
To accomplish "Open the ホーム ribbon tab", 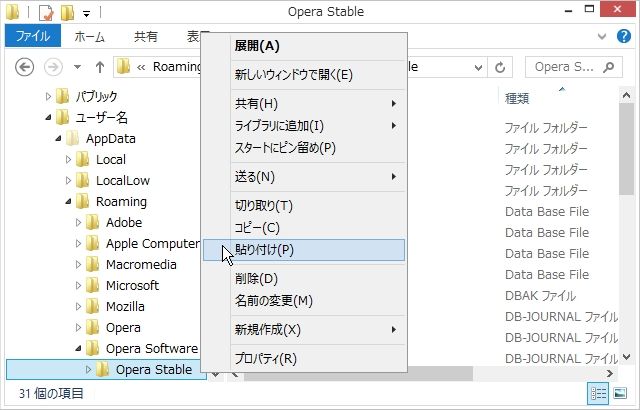I will [x=89, y=37].
